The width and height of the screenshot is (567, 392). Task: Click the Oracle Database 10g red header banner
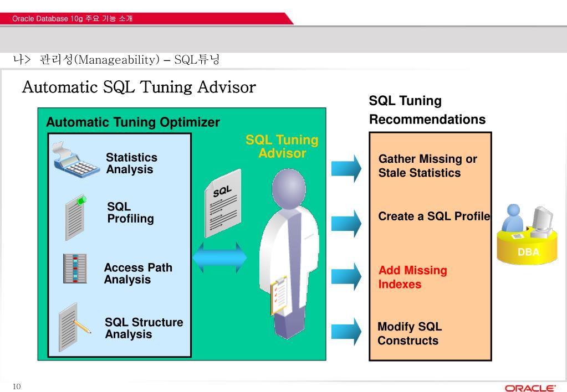pos(146,18)
